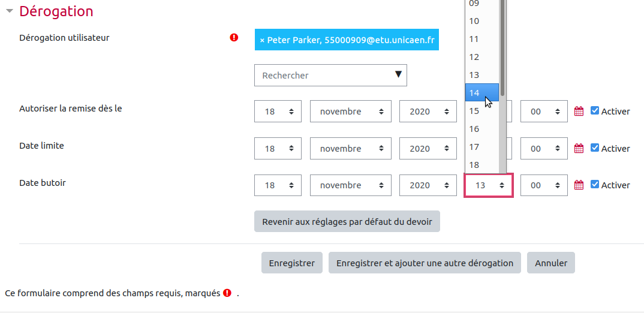Remove Peter Parker from user selection

[x=262, y=40]
